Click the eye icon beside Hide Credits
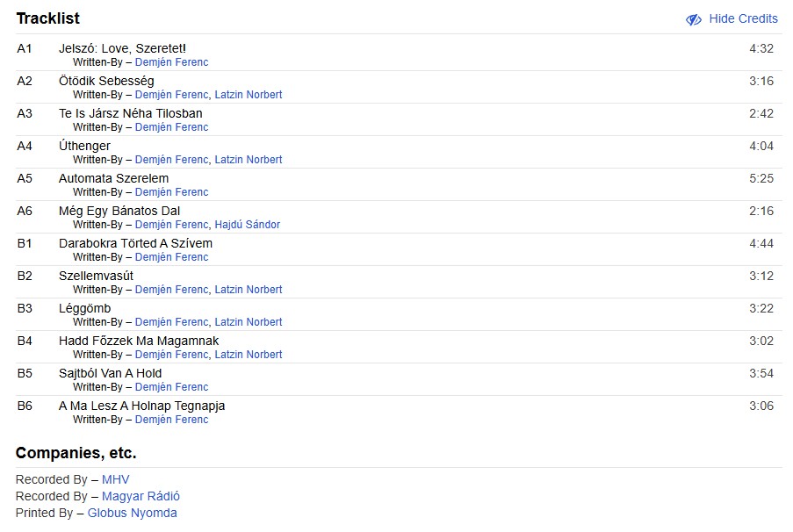Image resolution: width=793 pixels, height=532 pixels. click(x=694, y=19)
